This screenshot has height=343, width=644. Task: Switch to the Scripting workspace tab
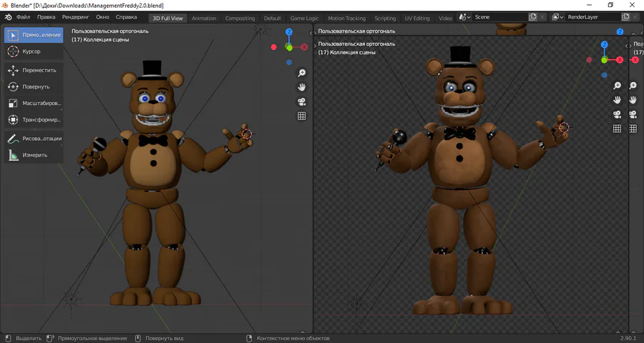[x=385, y=18]
